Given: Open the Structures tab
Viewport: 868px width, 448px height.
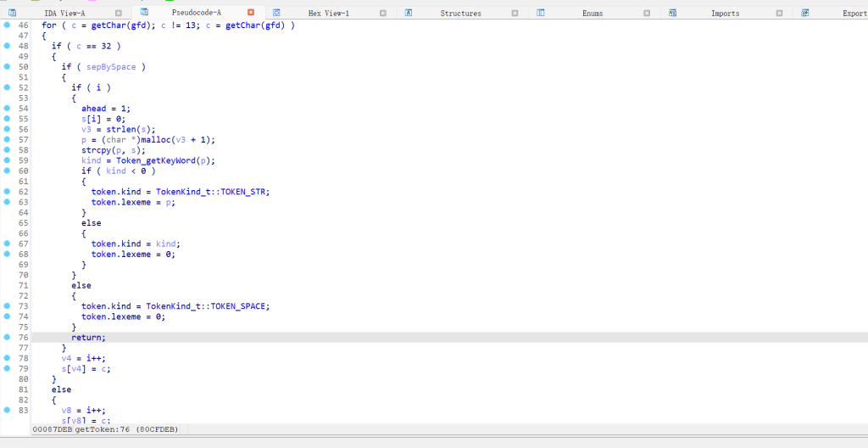Looking at the screenshot, I should pos(460,14).
